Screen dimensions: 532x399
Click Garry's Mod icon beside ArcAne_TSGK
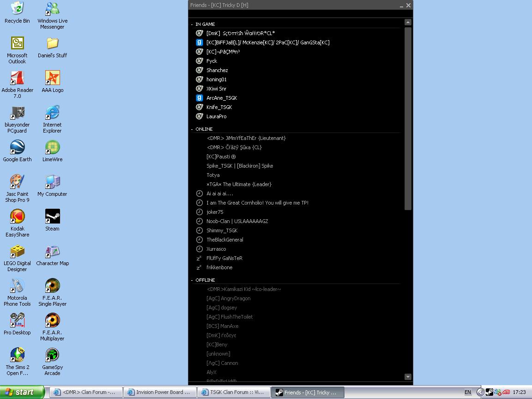click(199, 98)
